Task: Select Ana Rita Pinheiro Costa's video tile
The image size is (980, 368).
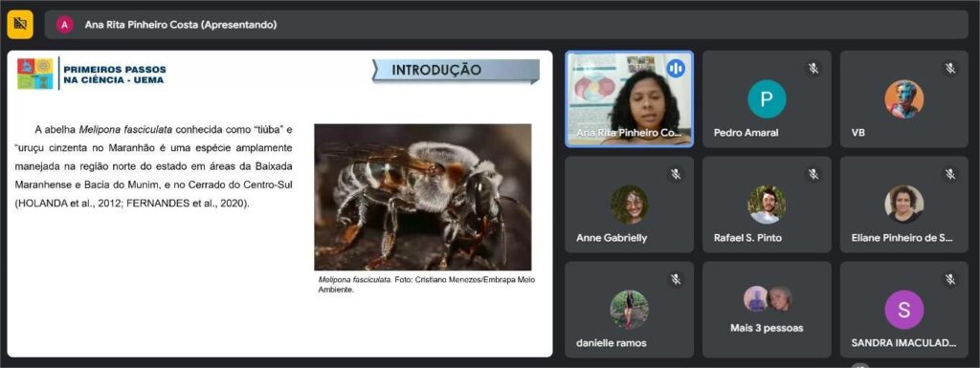Action: (x=630, y=99)
